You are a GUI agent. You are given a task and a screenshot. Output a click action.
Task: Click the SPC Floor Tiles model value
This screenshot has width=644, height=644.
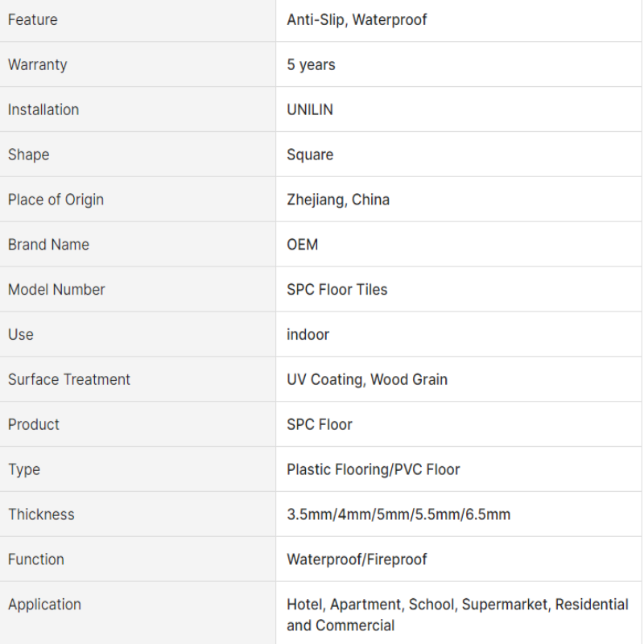tap(336, 290)
